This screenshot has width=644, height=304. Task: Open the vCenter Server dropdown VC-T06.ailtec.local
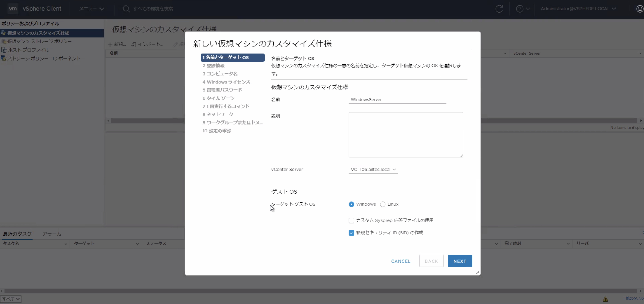point(373,169)
